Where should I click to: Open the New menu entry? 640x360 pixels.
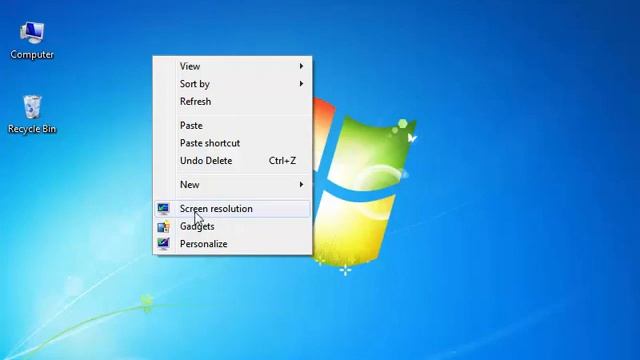(232, 184)
